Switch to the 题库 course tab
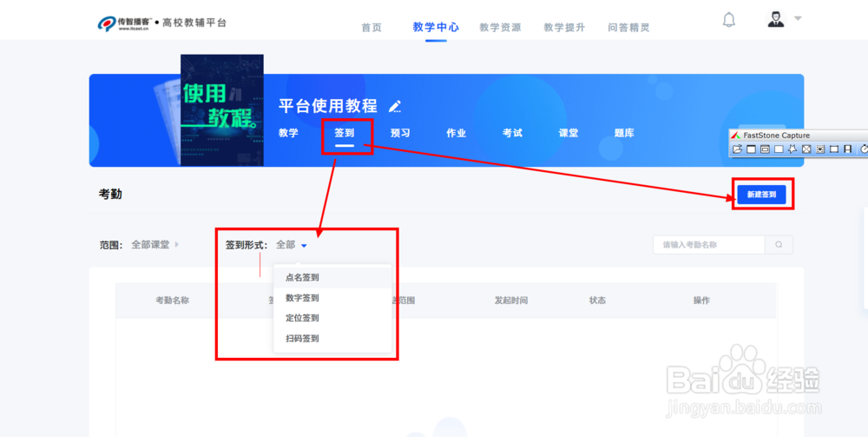This screenshot has height=437, width=868. click(x=624, y=133)
